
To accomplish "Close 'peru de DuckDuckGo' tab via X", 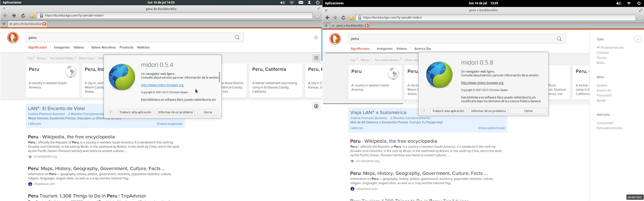I will coord(11,24).
